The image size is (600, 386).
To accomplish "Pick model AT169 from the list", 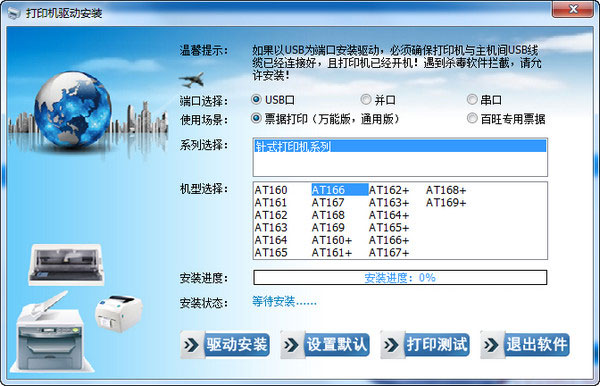I will (x=328, y=228).
